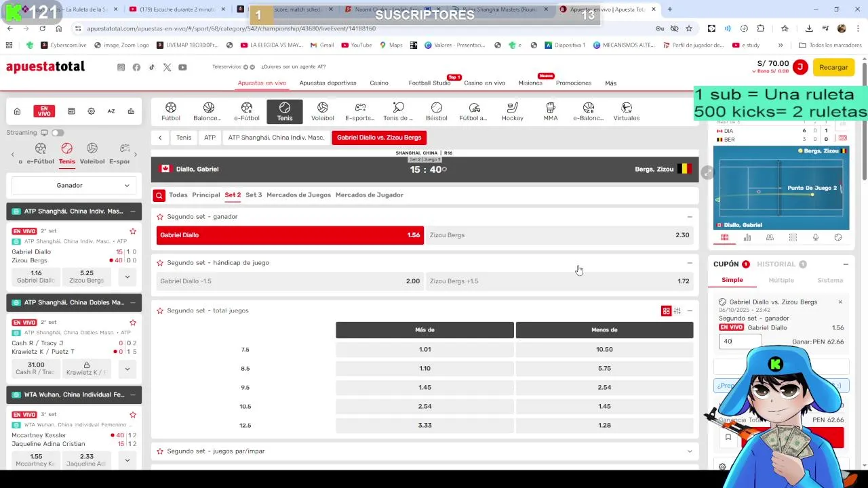868x488 pixels.
Task: Edit the coupon stake amount field
Action: point(740,342)
